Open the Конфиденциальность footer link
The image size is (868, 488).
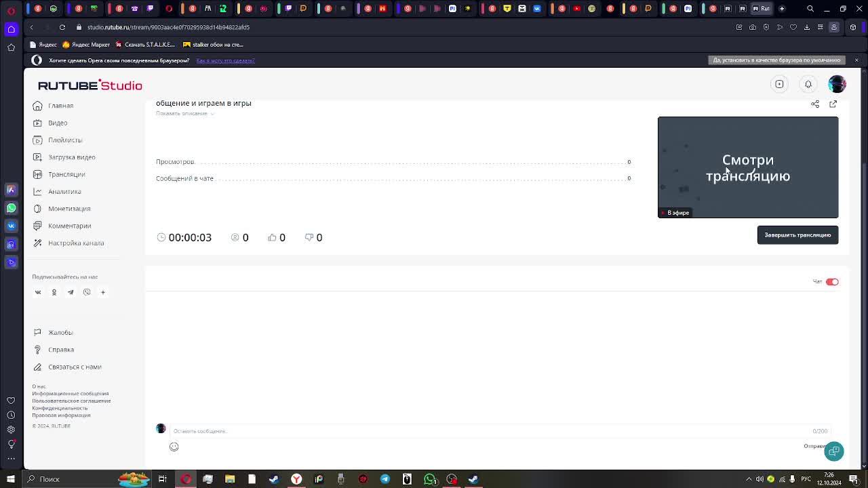click(x=60, y=408)
